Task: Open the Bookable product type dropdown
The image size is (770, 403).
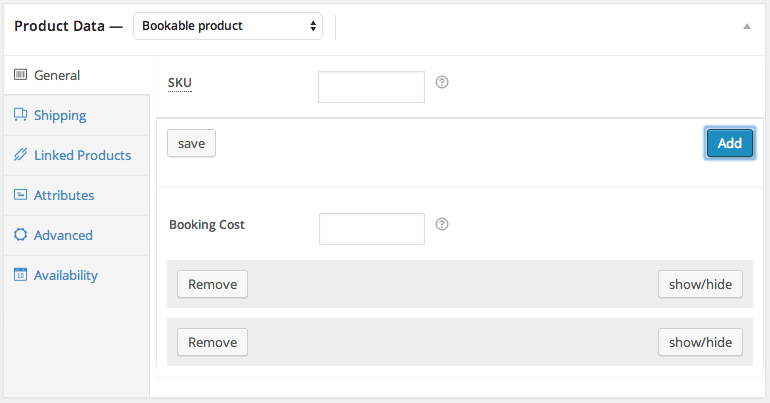Action: (x=228, y=25)
